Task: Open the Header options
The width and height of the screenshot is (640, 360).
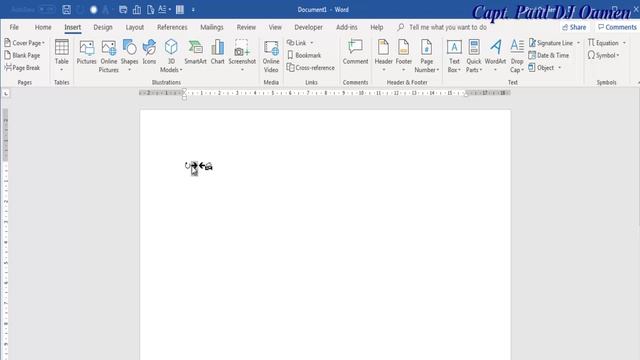Action: [383, 56]
